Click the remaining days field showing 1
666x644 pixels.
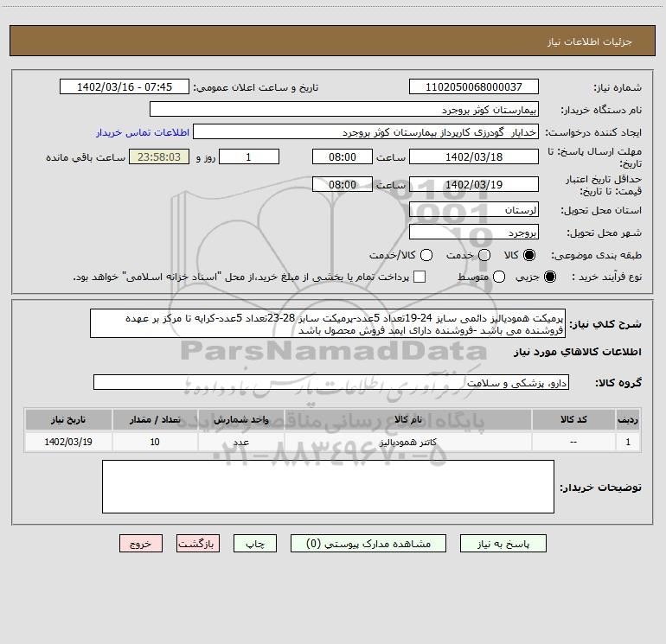pos(249,156)
